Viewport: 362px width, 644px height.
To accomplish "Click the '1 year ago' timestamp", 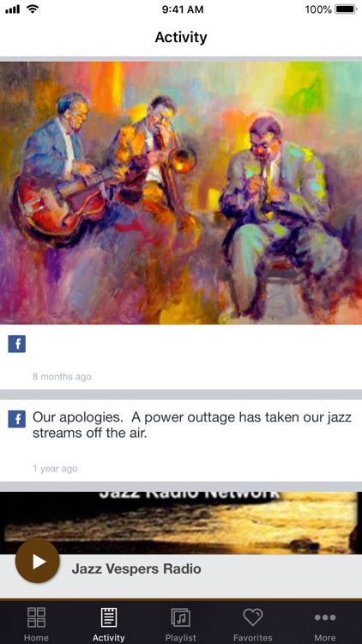I will (55, 469).
